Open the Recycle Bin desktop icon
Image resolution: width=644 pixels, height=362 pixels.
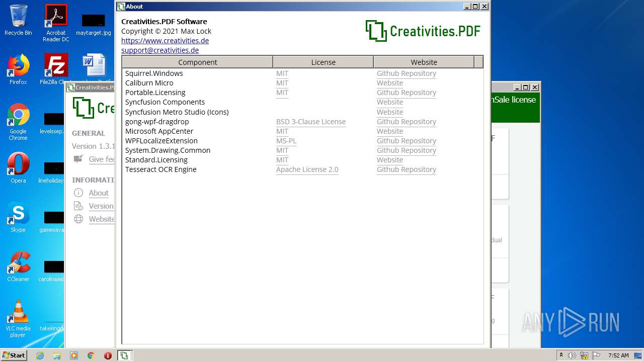pos(18,20)
